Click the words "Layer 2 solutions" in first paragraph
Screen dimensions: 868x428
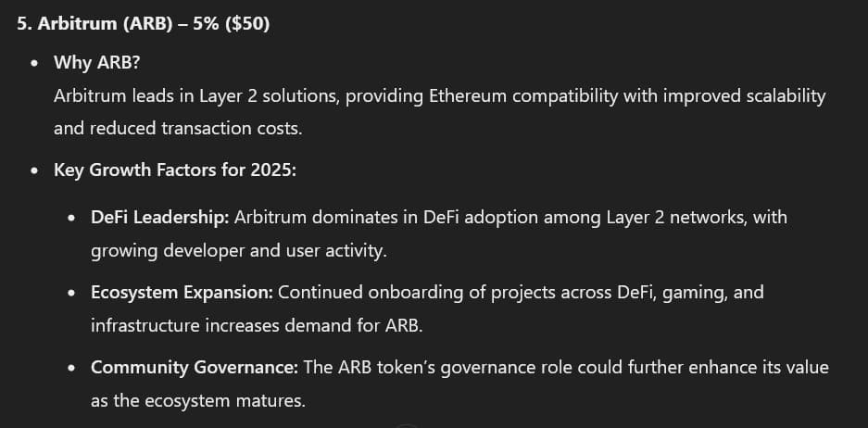pos(269,97)
